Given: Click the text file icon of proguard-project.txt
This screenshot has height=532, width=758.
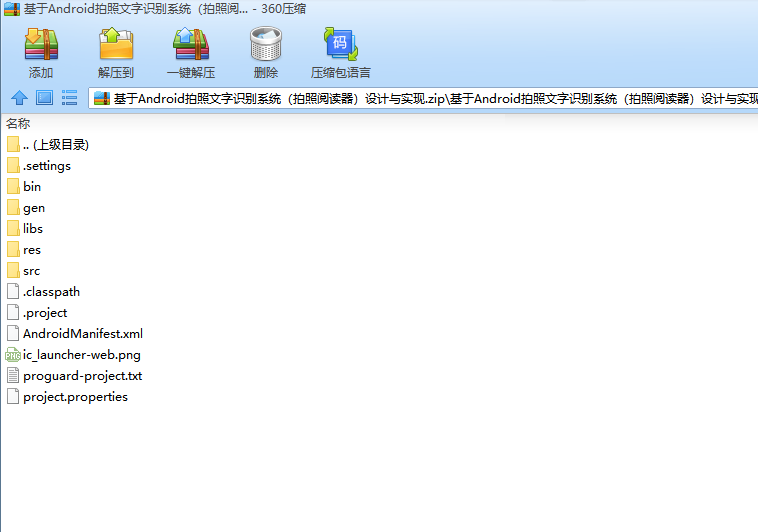Looking at the screenshot, I should point(14,375).
